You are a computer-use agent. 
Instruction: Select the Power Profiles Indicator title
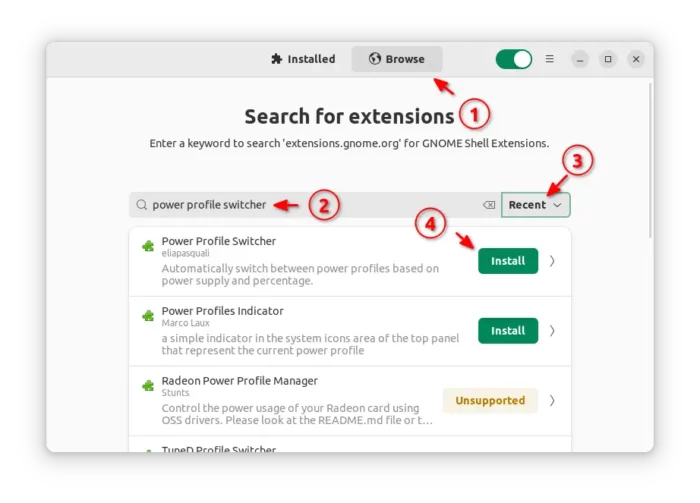click(222, 311)
